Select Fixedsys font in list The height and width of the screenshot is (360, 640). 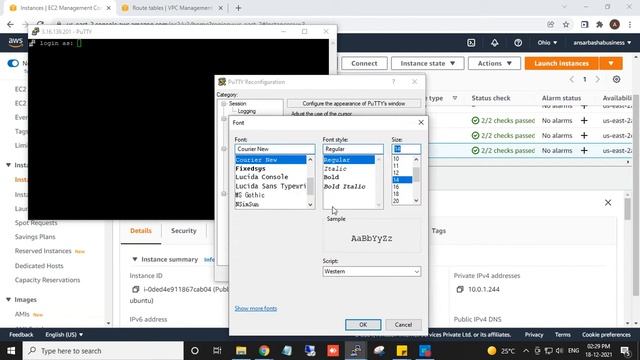[250, 168]
